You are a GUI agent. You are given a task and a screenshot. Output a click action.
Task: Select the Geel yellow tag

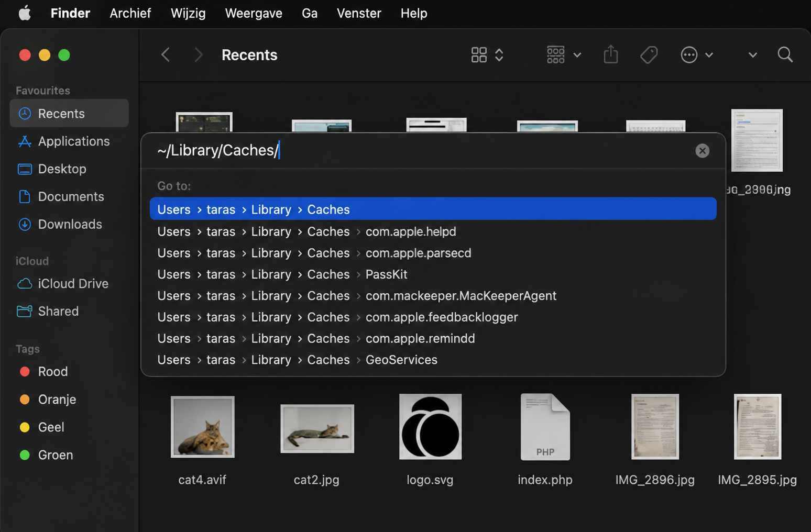(x=69, y=427)
